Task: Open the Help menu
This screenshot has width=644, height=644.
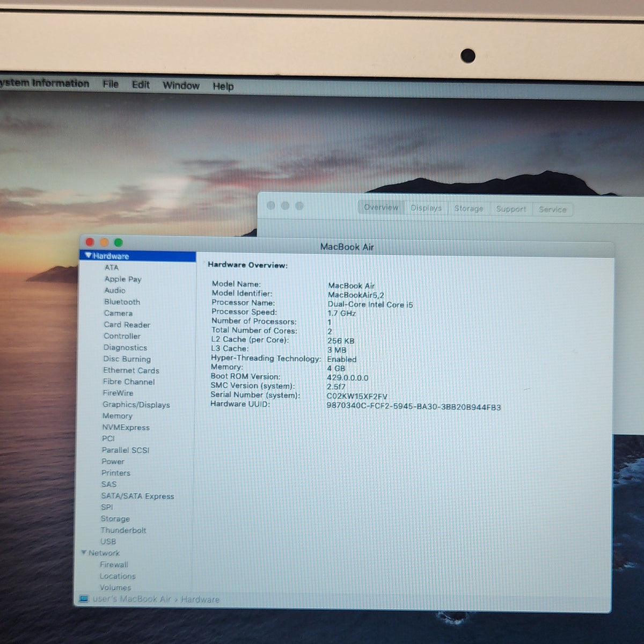Action: (x=223, y=86)
